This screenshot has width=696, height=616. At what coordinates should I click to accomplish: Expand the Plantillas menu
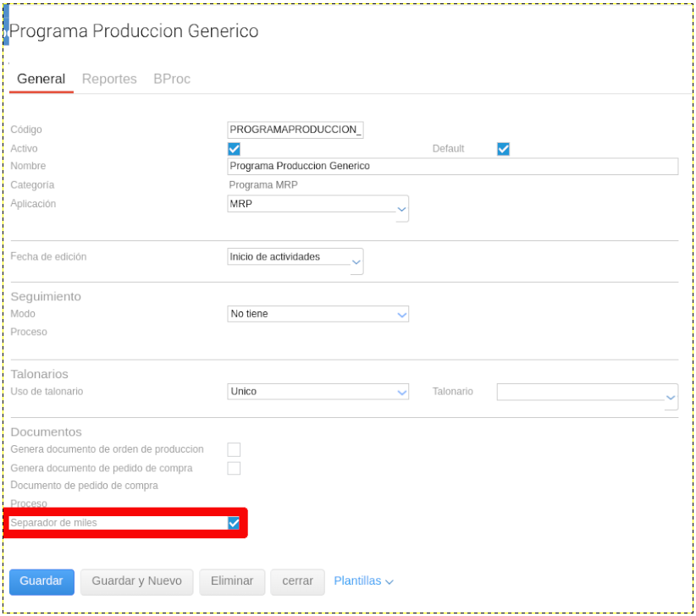[363, 581]
